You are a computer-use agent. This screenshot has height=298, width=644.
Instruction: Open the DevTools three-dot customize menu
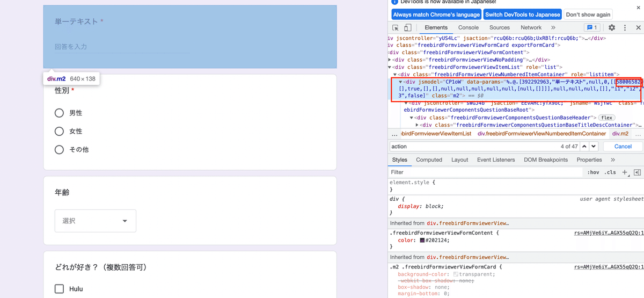click(625, 27)
